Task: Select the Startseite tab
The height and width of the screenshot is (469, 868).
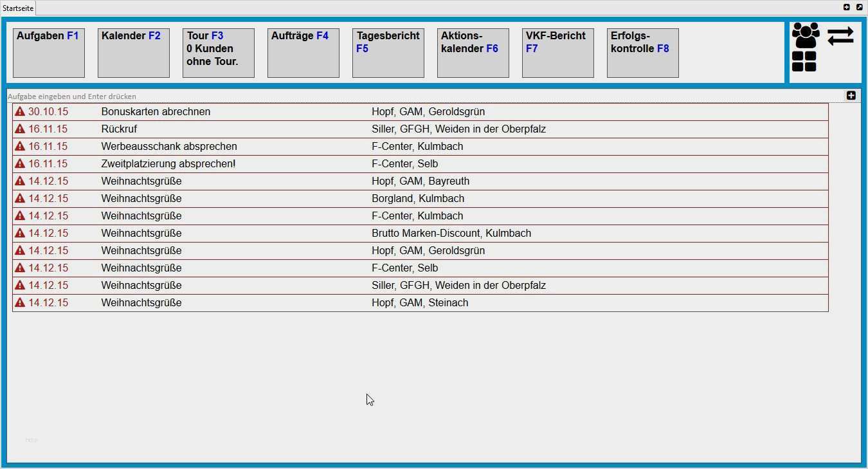Action: pos(18,8)
